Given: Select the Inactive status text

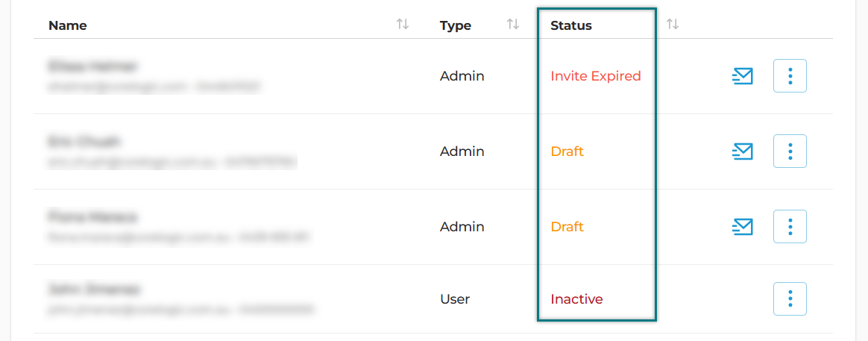Looking at the screenshot, I should click(577, 299).
